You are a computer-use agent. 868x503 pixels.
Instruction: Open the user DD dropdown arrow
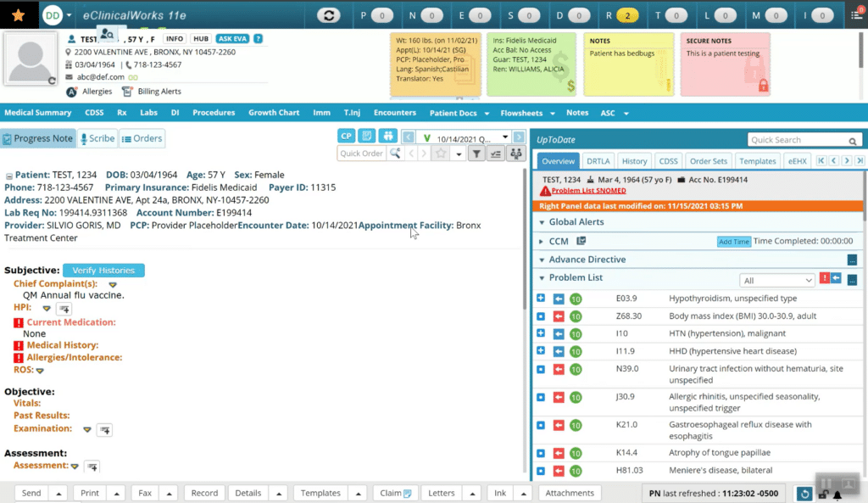[x=69, y=15]
